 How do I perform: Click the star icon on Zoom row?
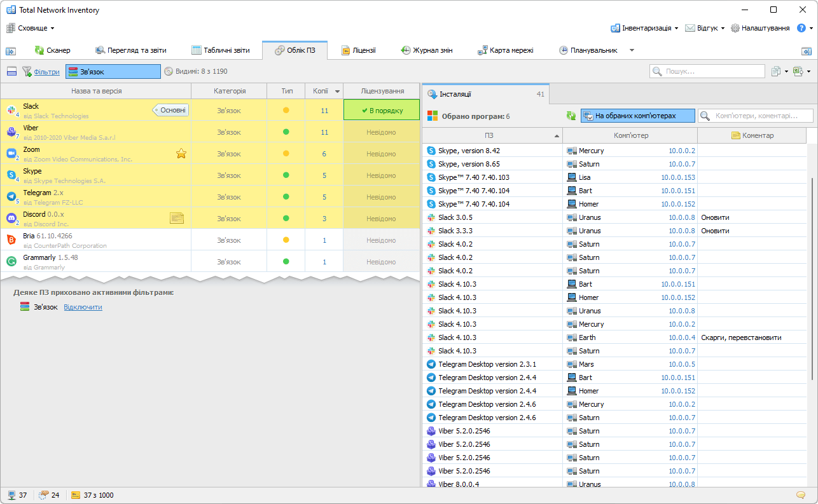click(x=181, y=153)
